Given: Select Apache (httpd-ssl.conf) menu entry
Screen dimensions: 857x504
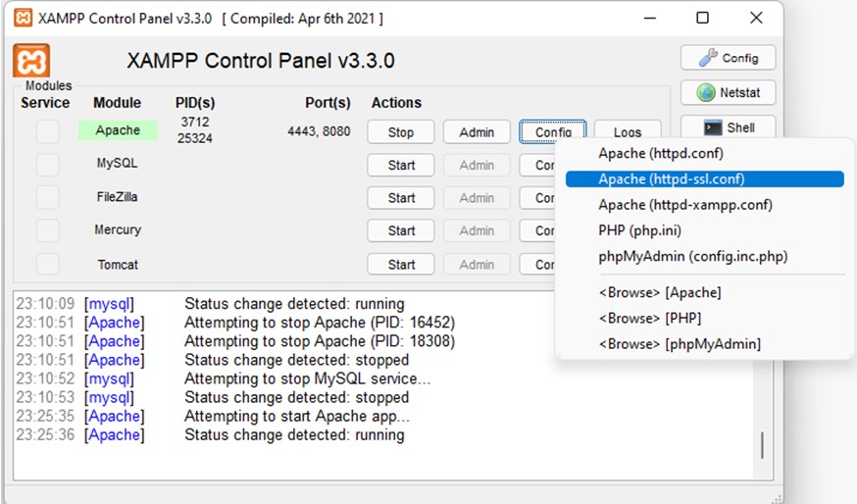Looking at the screenshot, I should pos(704,179).
